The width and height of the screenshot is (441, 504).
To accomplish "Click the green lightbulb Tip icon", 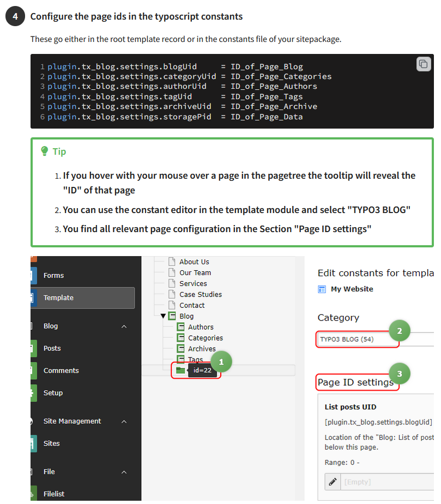I will point(44,151).
